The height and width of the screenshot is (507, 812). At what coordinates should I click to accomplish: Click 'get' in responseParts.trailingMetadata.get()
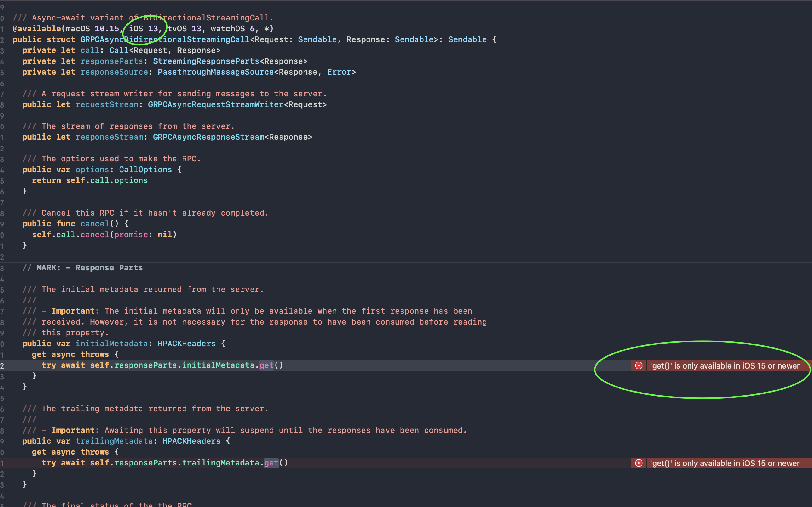tap(271, 463)
